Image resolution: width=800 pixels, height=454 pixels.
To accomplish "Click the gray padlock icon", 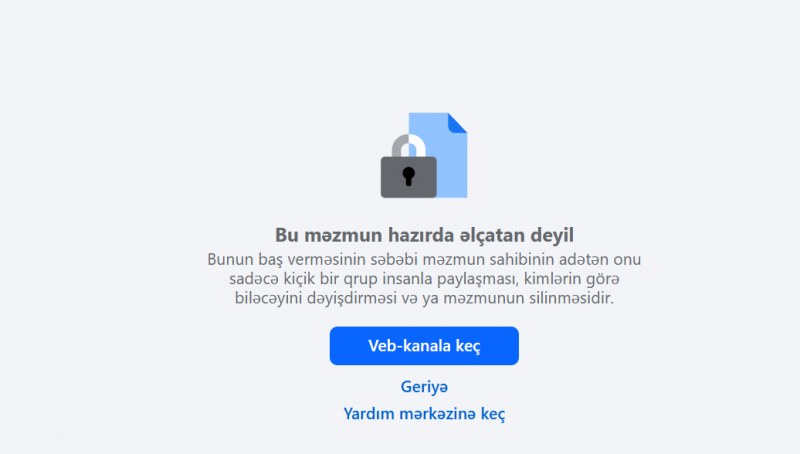I will 409,167.
